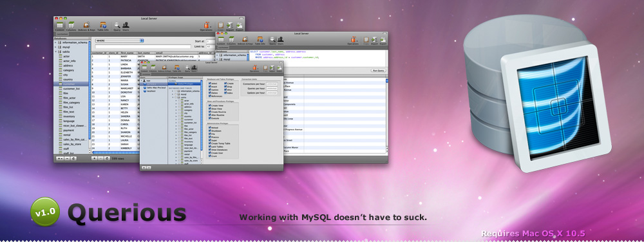The image size is (644, 242).
Task: Click the Run Query button
Action: pos(378,70)
